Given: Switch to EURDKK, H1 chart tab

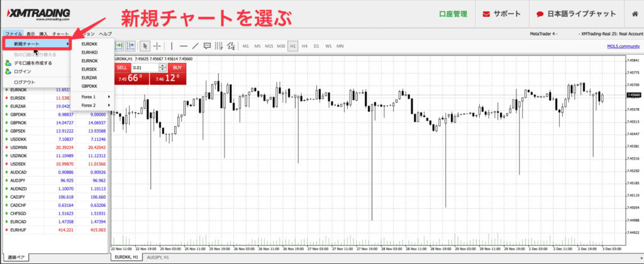Looking at the screenshot, I should (126, 258).
